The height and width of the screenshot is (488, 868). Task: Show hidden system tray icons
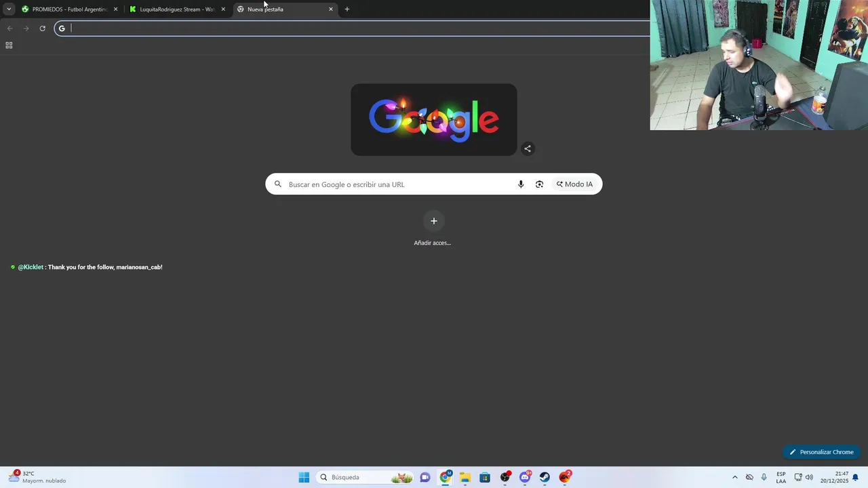point(734,477)
